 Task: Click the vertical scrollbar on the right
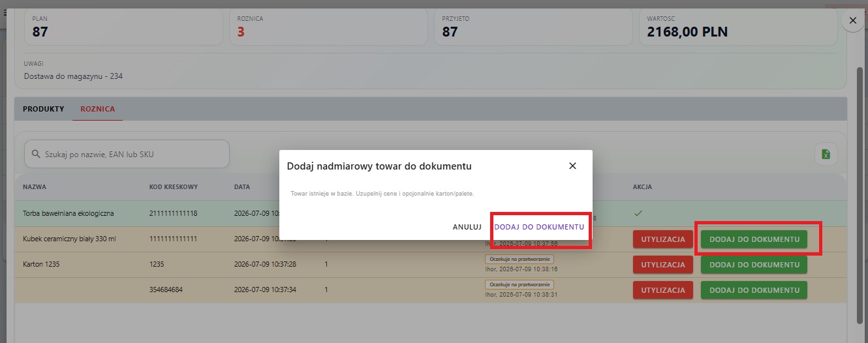pos(860,194)
